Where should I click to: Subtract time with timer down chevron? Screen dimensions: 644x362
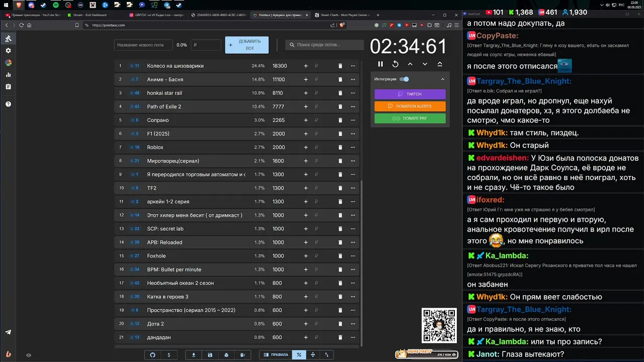[425, 64]
